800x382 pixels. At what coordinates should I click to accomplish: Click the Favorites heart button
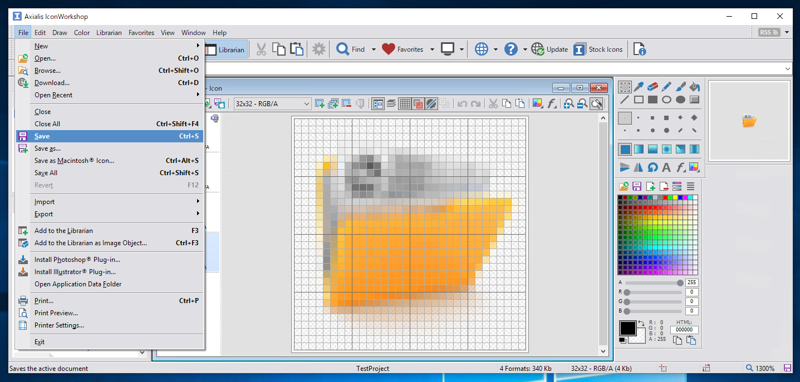tap(403, 49)
